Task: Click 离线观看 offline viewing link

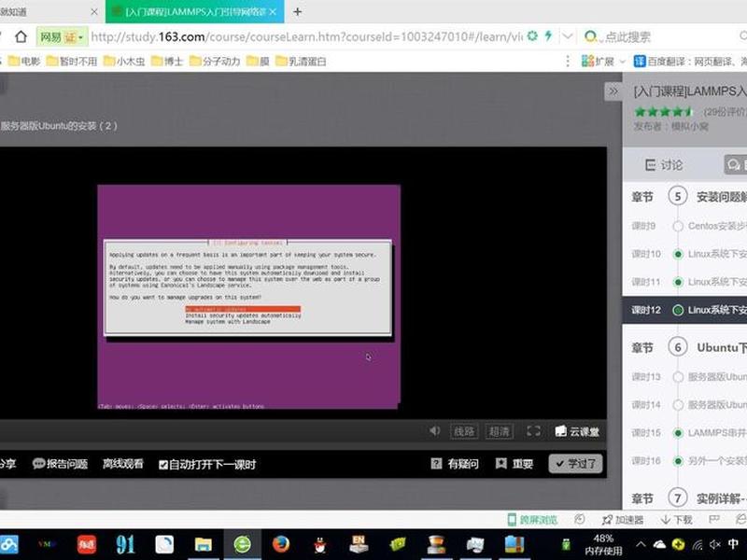Action: pyautogui.click(x=123, y=463)
